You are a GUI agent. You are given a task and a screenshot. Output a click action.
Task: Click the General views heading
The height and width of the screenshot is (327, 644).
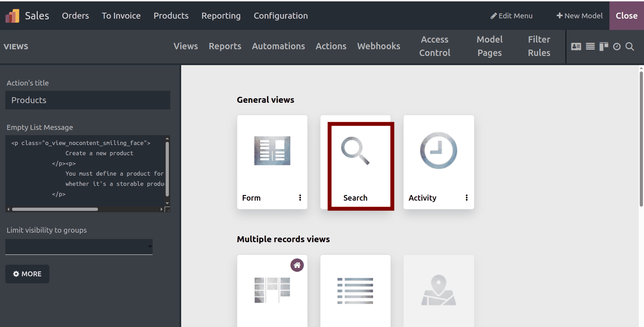point(265,100)
